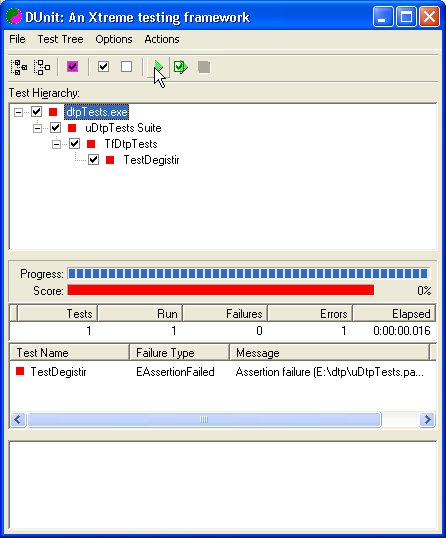Run tests with the green play icon
Screen dimensions: 446x538
[158, 67]
